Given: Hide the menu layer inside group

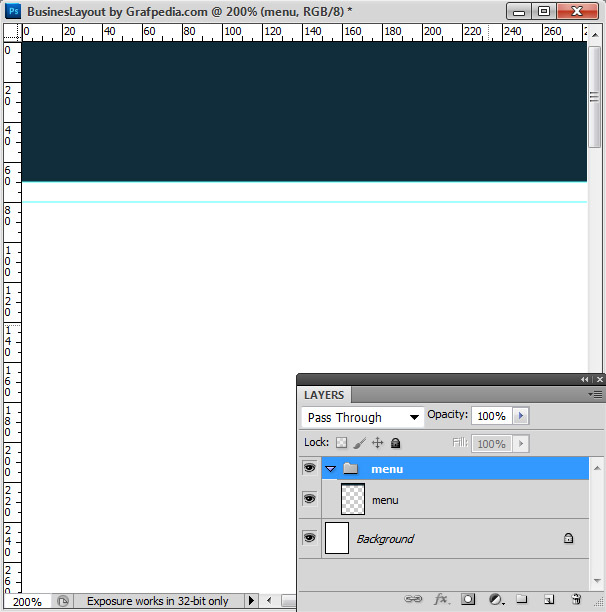Looking at the screenshot, I should (310, 499).
